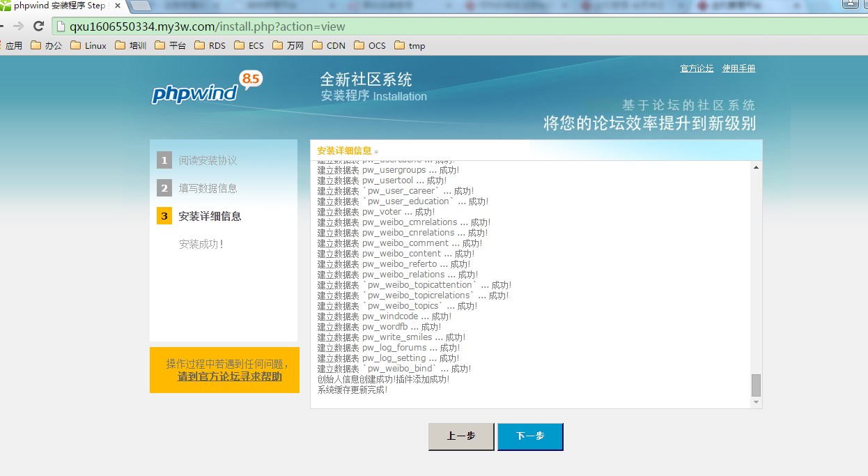Click the page icon in address bar
The height and width of the screenshot is (476, 868).
coord(61,26)
